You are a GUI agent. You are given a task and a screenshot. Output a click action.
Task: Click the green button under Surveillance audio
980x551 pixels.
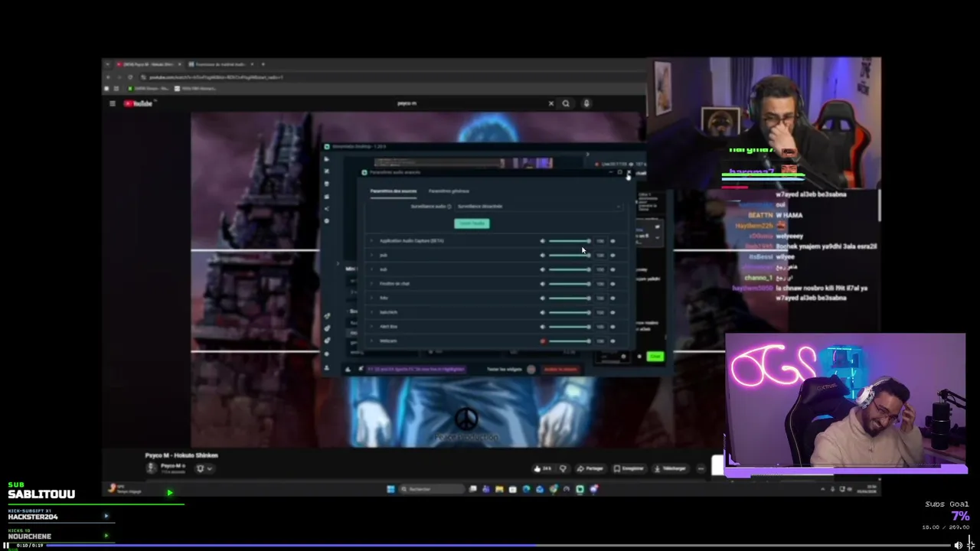(472, 223)
